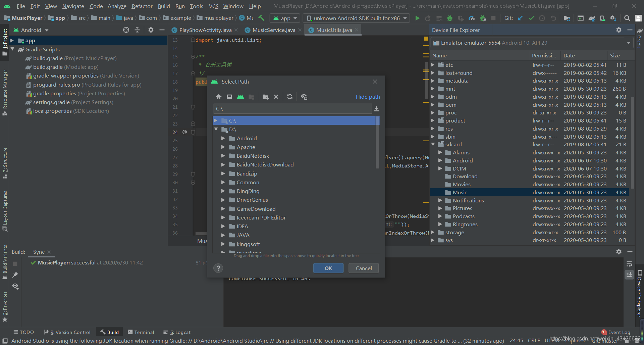Open AVD Manager icon
The height and width of the screenshot is (345, 644).
(602, 18)
